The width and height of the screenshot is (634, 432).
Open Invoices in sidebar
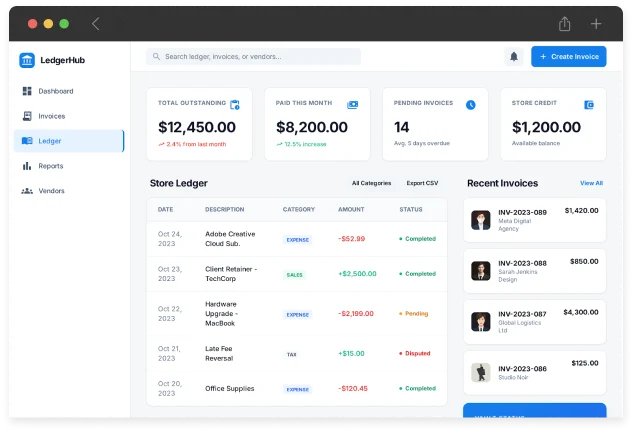[69, 116]
